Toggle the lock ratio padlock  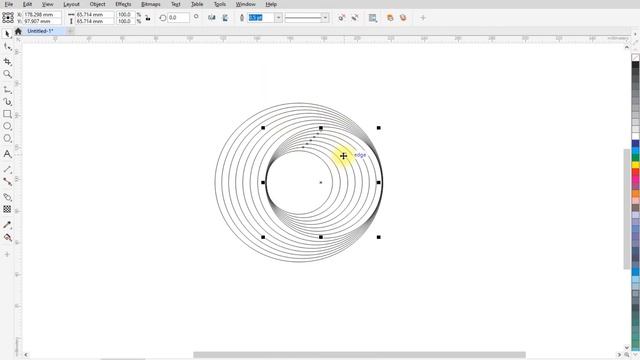click(148, 18)
